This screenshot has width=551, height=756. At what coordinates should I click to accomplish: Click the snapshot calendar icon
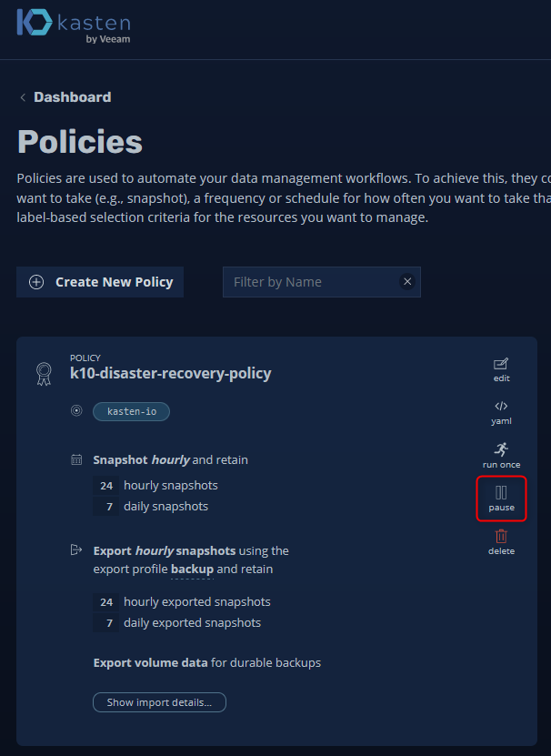pyautogui.click(x=76, y=460)
